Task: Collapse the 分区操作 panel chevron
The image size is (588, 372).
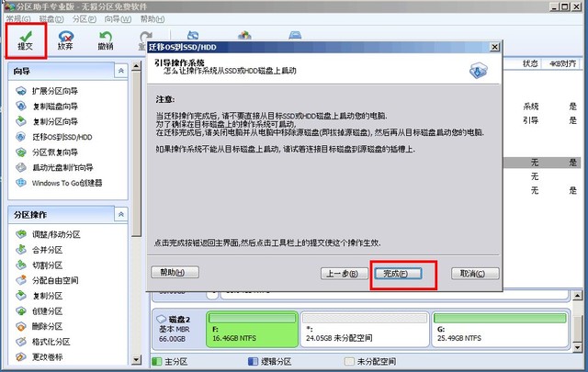Action: pos(120,215)
